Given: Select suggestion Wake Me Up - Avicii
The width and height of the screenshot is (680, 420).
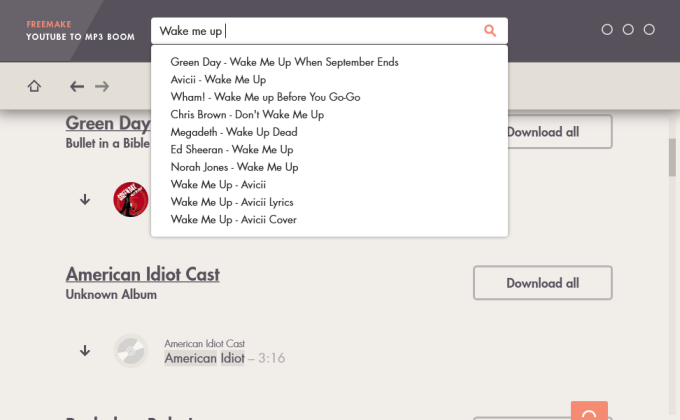Looking at the screenshot, I should tap(218, 184).
